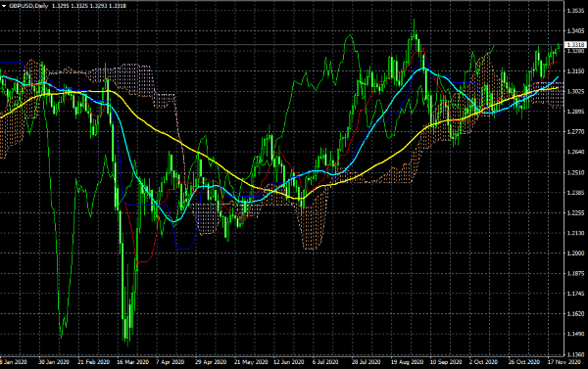
Task: Select the 10 Sep 2020 date marker
Action: pyautogui.click(x=446, y=362)
